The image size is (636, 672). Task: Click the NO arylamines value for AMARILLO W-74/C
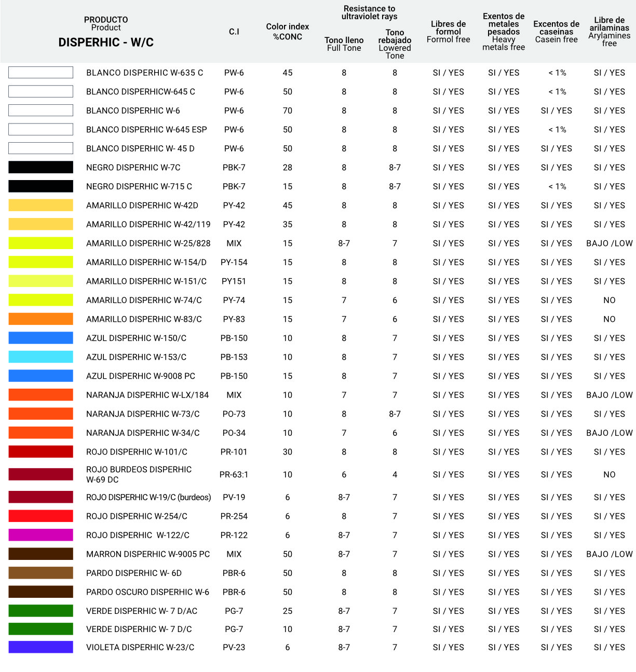609,300
